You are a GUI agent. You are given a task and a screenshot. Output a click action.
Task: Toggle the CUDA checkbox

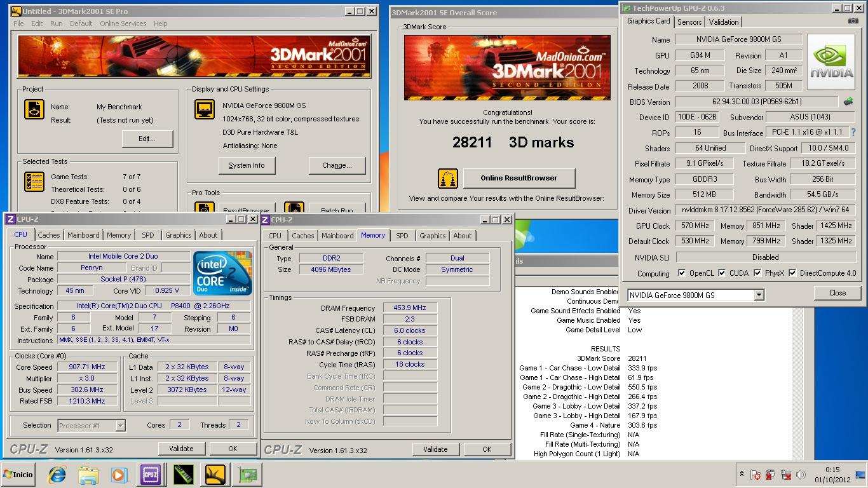722,273
